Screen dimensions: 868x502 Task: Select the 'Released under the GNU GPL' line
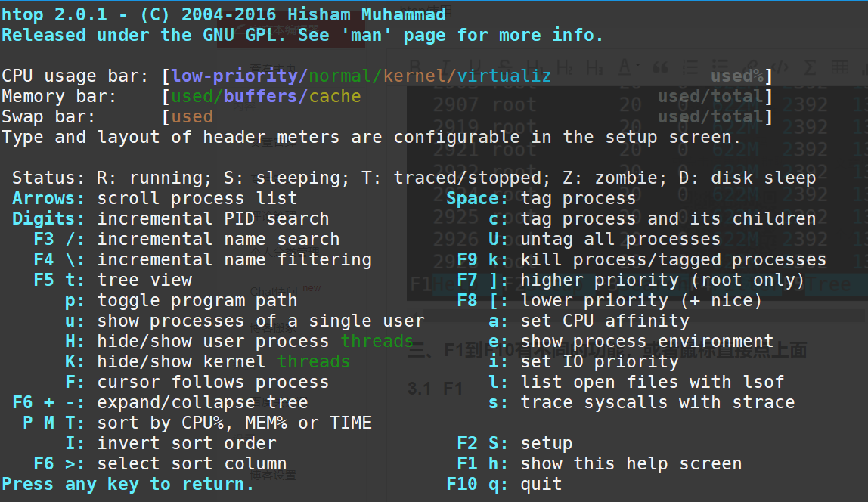click(x=302, y=36)
